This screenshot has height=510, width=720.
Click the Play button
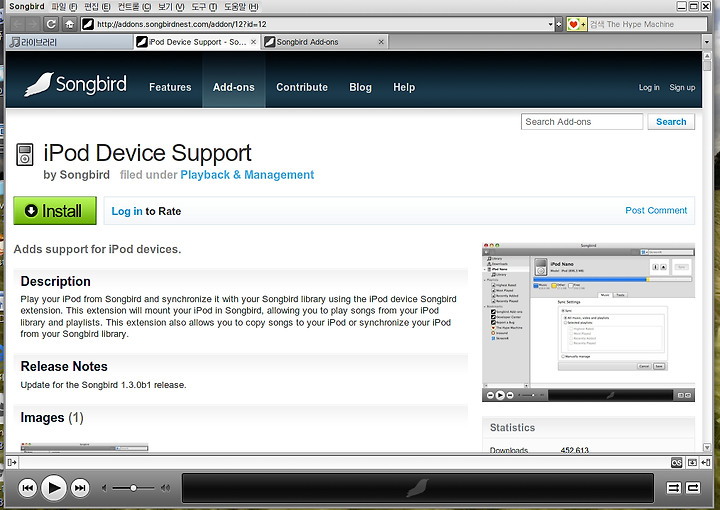tap(54, 488)
